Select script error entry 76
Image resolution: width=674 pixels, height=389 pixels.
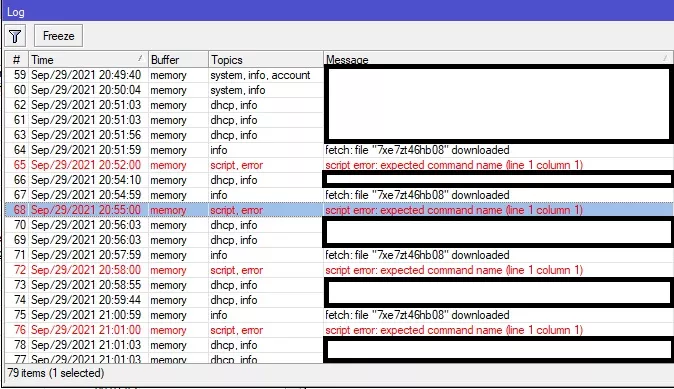tap(339, 330)
